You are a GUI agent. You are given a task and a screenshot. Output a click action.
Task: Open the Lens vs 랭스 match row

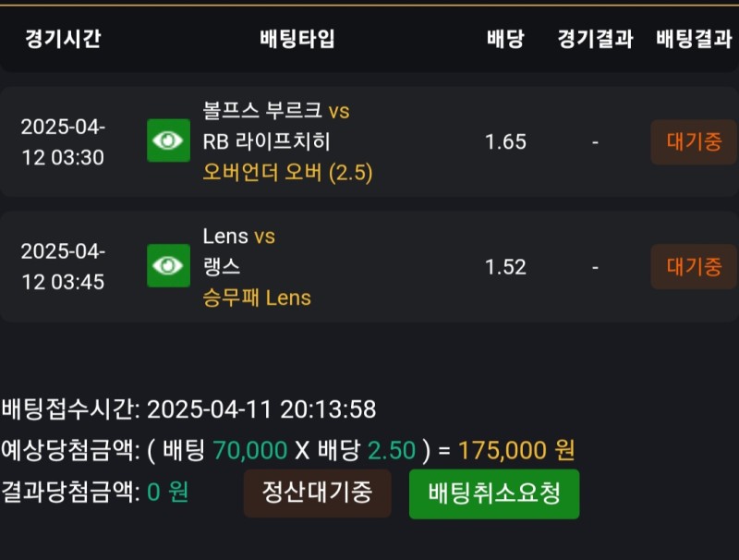[x=239, y=250]
